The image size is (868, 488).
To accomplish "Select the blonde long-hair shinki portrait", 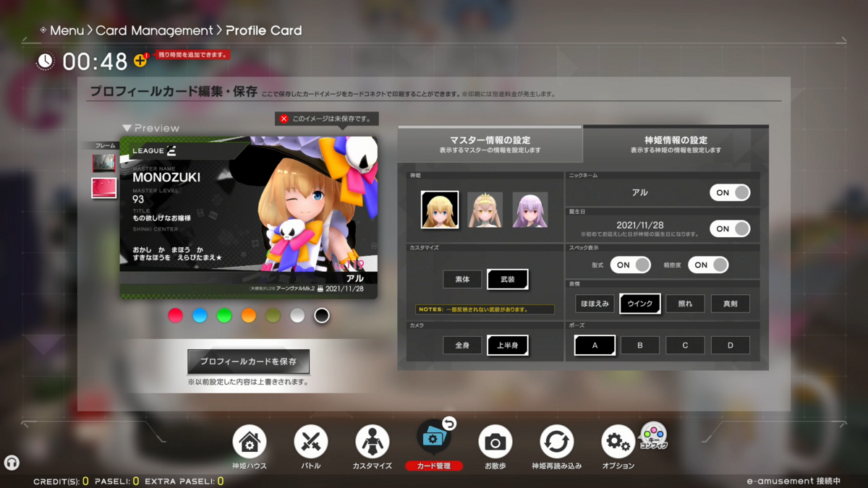I will [x=440, y=210].
